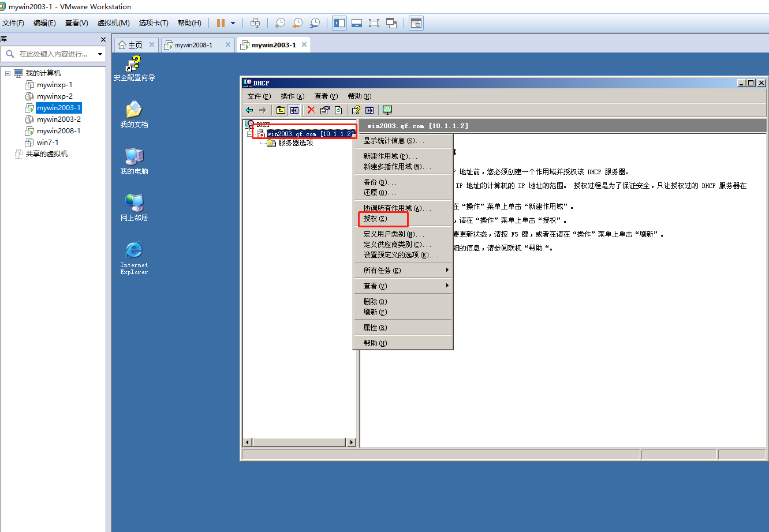Open DHCP window 操作(A) menu

click(x=292, y=96)
